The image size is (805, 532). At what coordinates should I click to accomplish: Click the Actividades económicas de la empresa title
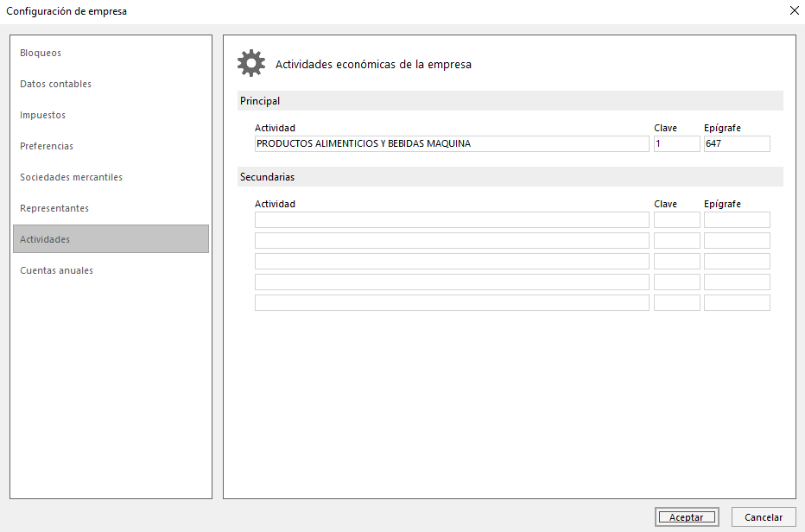373,64
